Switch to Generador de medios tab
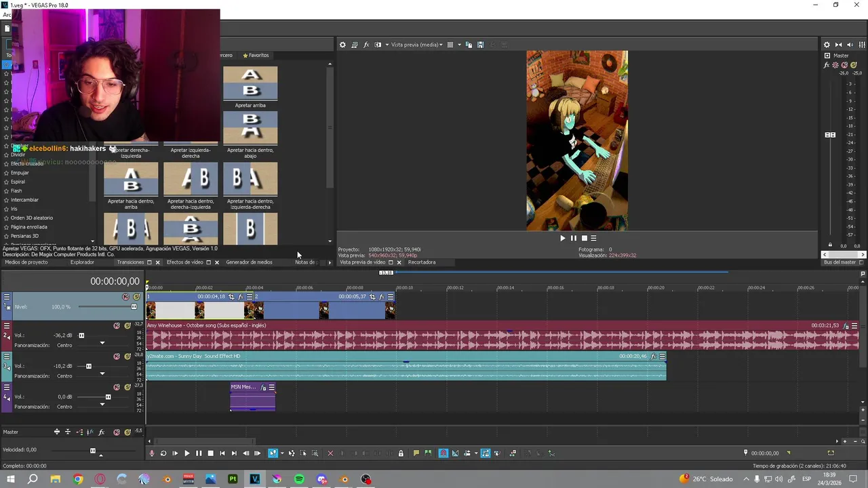Image resolution: width=868 pixels, height=488 pixels. click(249, 262)
